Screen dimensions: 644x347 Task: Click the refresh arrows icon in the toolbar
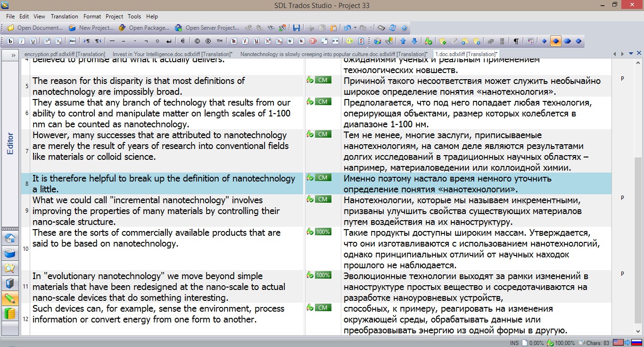pos(392,28)
